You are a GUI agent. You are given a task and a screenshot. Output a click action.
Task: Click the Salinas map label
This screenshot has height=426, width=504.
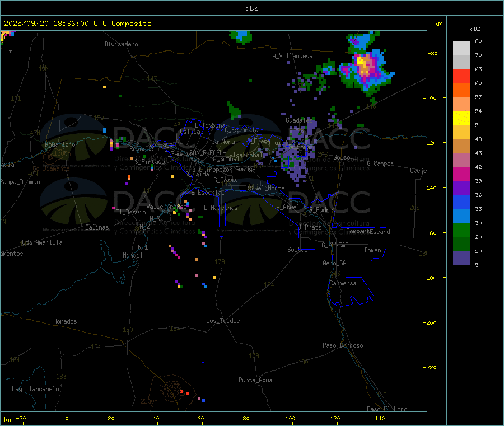point(97,227)
